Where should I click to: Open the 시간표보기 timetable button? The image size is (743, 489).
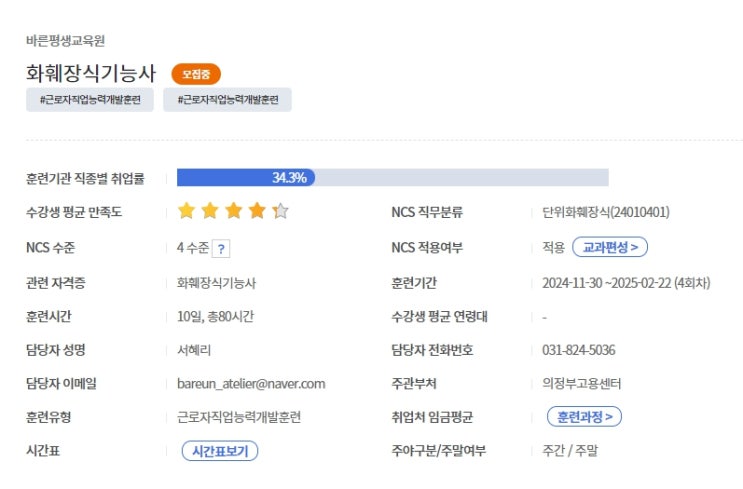(x=220, y=451)
